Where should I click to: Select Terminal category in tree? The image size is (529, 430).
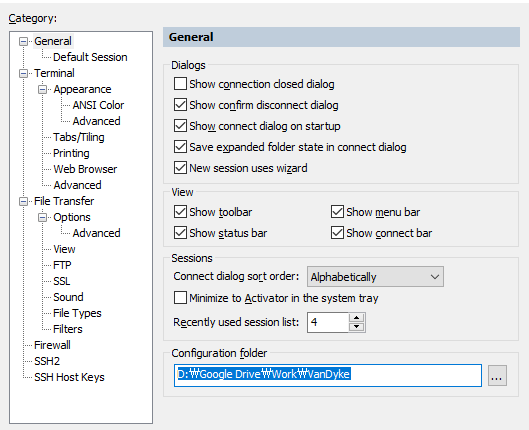(x=54, y=73)
